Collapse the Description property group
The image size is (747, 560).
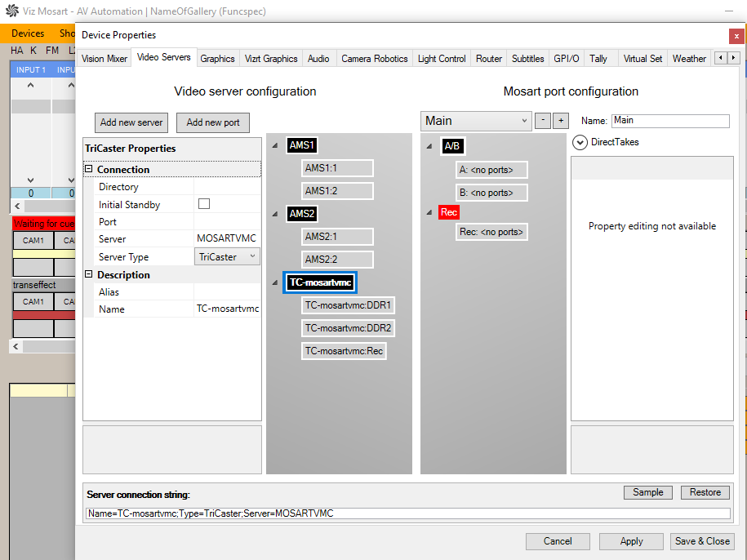pos(89,274)
